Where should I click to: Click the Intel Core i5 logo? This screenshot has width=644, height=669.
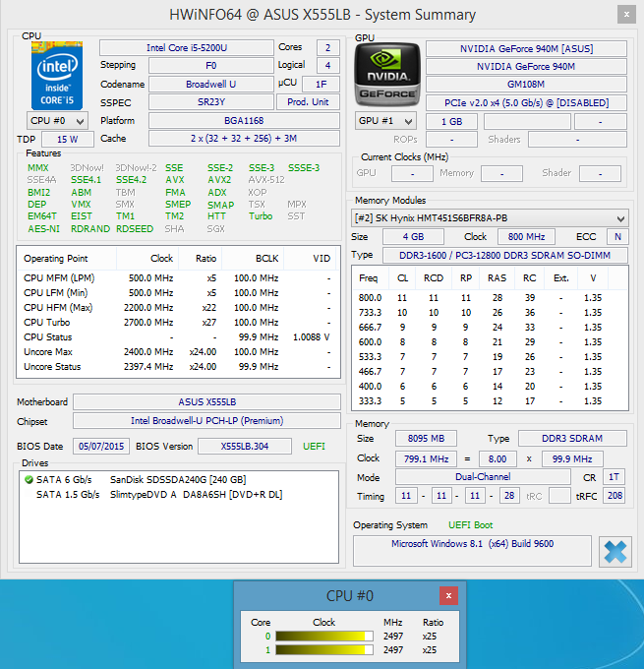[57, 76]
